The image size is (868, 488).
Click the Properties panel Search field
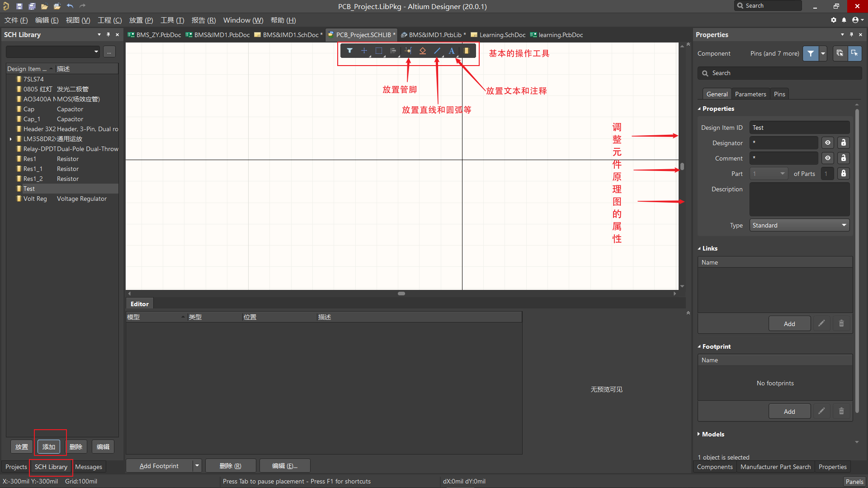point(779,73)
